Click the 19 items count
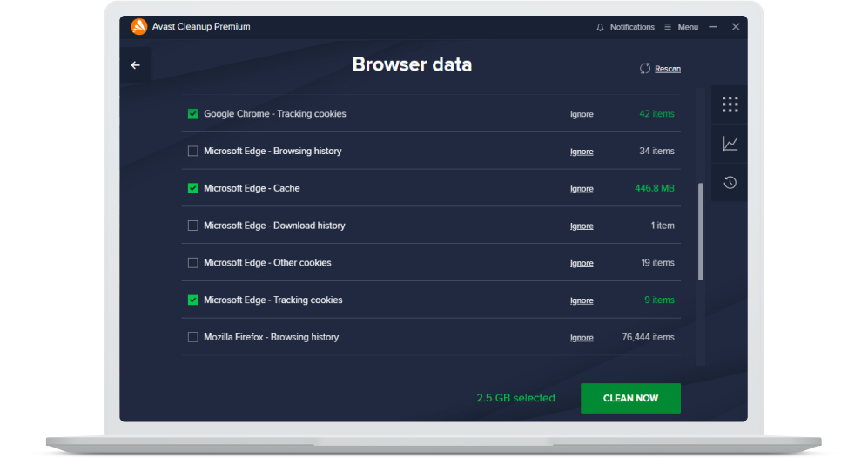The image size is (868, 458). pyautogui.click(x=657, y=262)
